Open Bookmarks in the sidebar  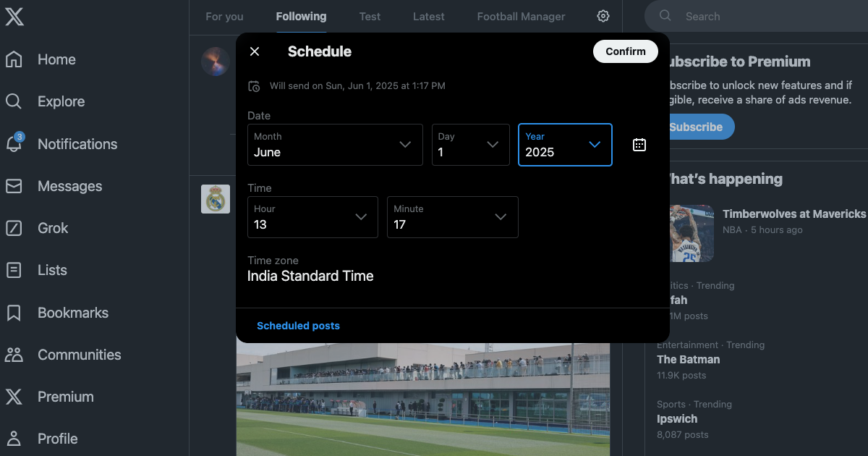(x=14, y=313)
